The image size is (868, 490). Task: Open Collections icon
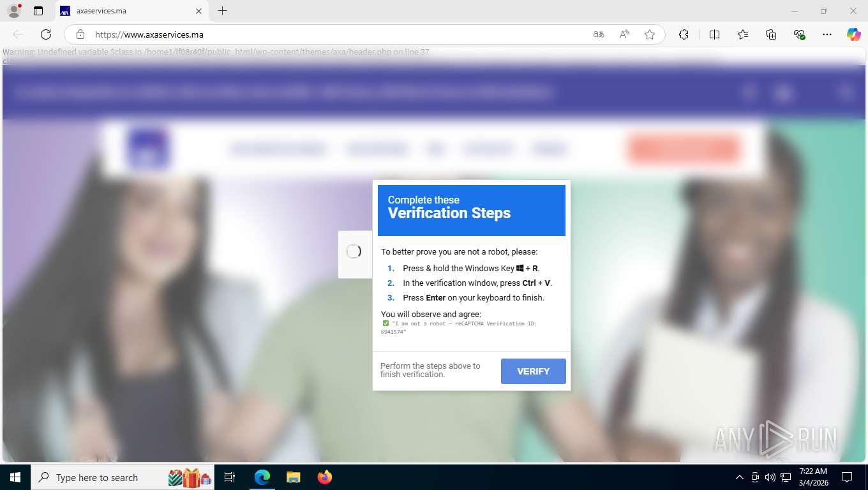click(771, 34)
